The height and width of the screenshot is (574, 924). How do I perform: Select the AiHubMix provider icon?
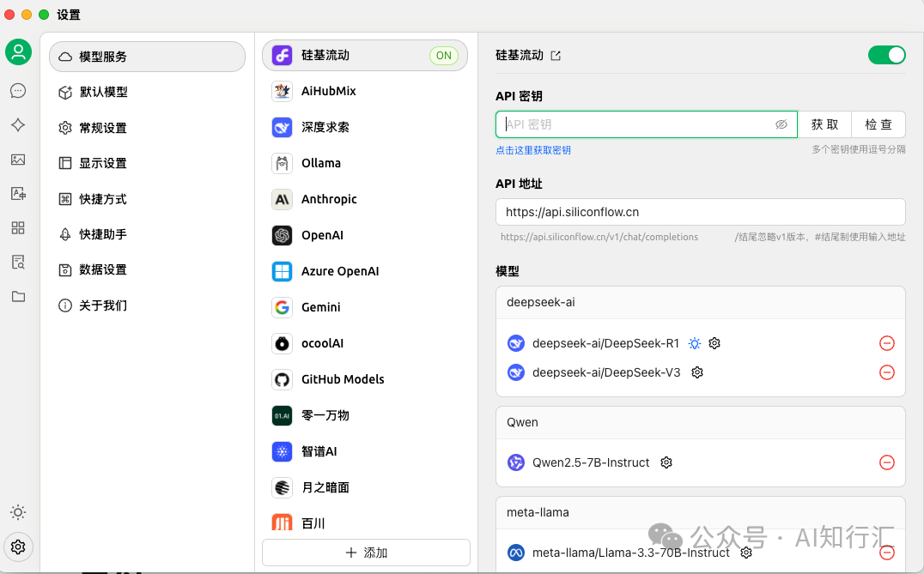pyautogui.click(x=283, y=91)
